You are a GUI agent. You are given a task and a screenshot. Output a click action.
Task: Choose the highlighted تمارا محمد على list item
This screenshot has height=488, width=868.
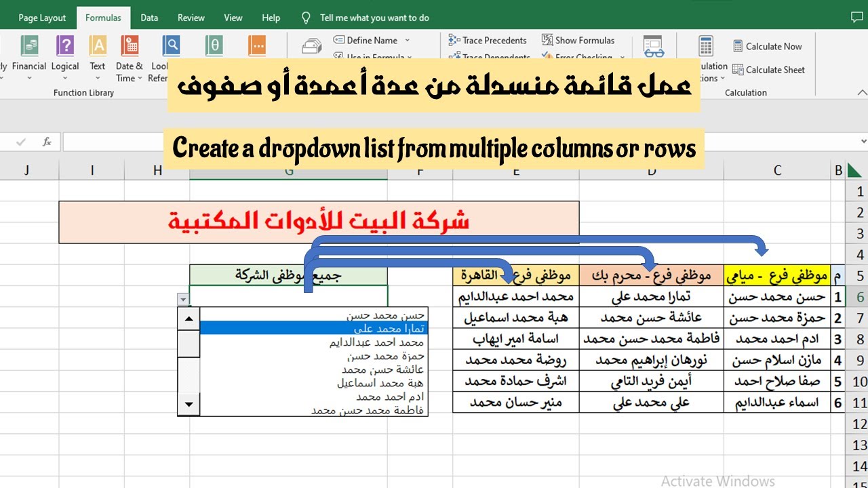(x=314, y=328)
